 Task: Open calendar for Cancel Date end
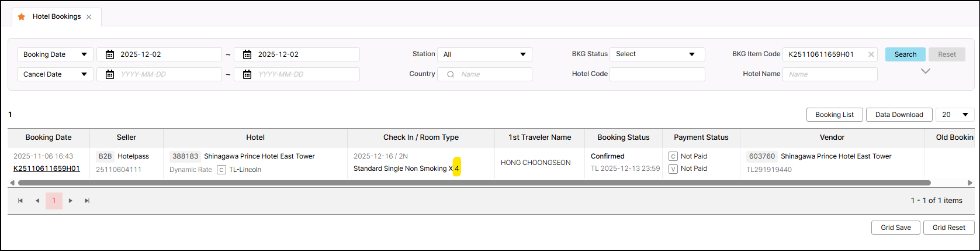(247, 74)
